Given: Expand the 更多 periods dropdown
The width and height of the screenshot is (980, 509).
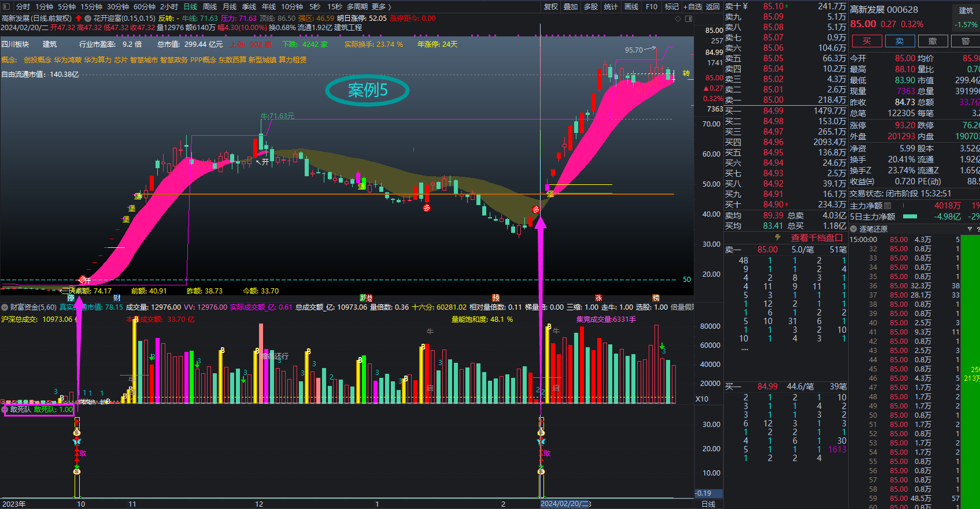Looking at the screenshot, I should pos(381,7).
